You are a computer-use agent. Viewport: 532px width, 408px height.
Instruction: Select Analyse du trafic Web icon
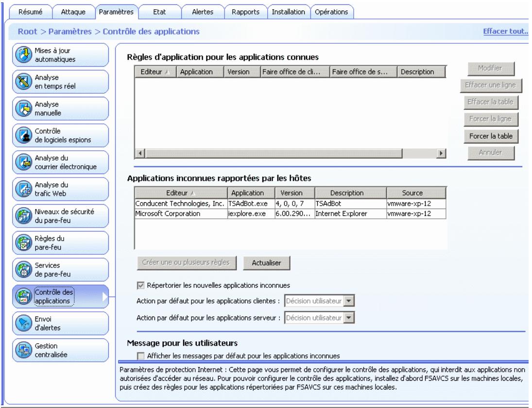tap(23, 189)
